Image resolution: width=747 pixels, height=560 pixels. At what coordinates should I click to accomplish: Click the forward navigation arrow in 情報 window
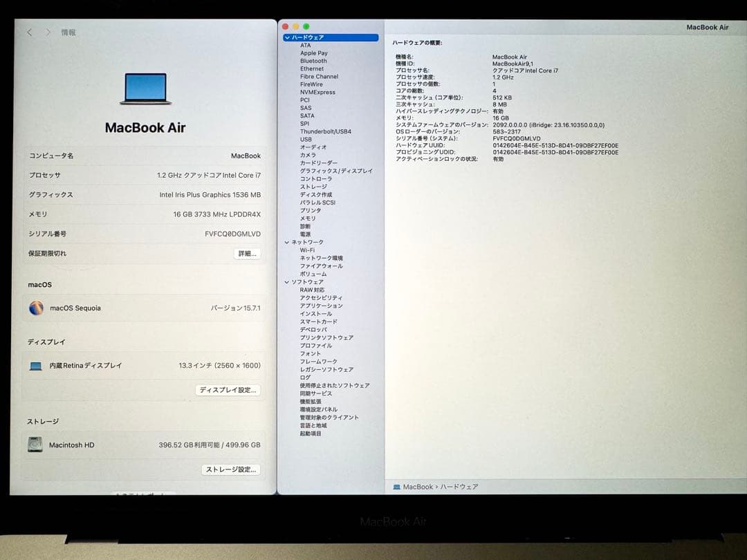[x=47, y=32]
